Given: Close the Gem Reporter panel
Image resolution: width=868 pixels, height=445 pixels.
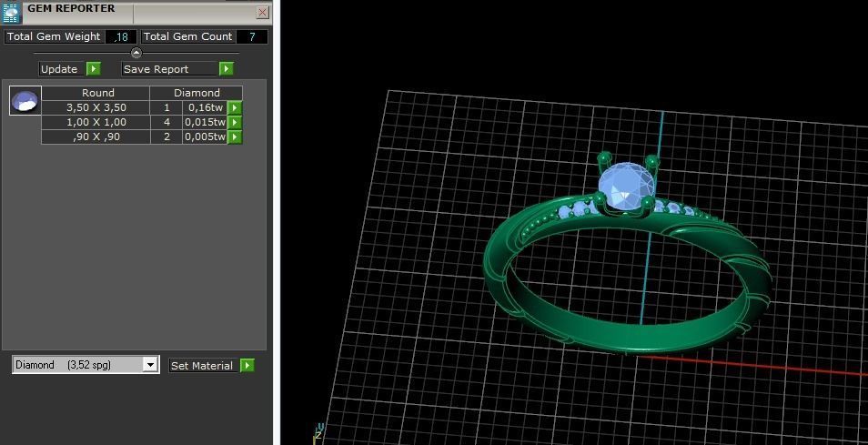Looking at the screenshot, I should tap(263, 12).
